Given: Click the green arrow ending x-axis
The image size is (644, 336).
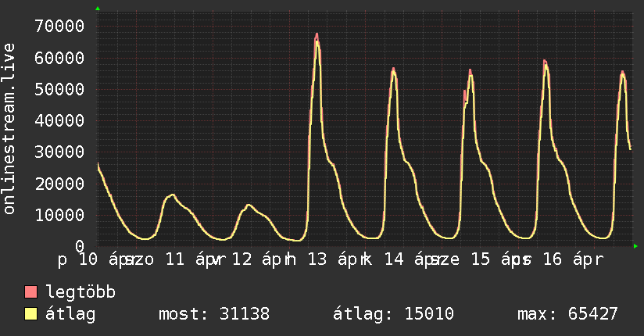Looking at the screenshot, I should pyautogui.click(x=635, y=246).
